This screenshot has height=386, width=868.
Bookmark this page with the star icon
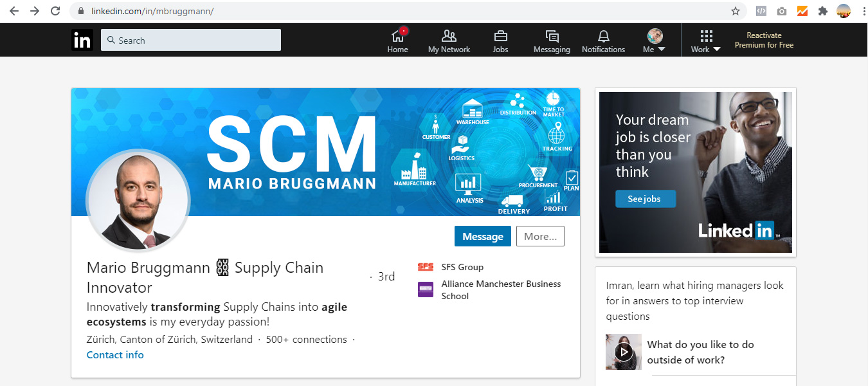(736, 11)
